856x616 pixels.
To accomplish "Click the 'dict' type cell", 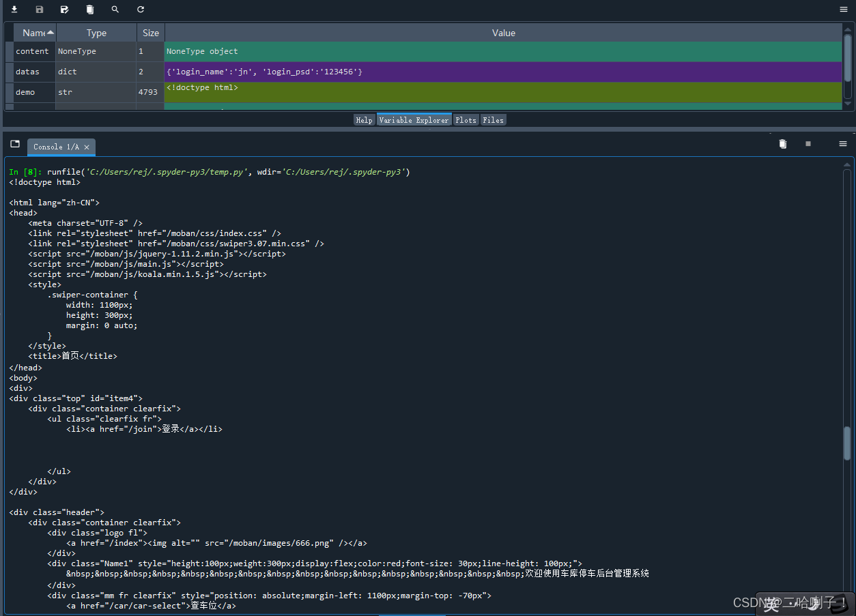I will 96,72.
